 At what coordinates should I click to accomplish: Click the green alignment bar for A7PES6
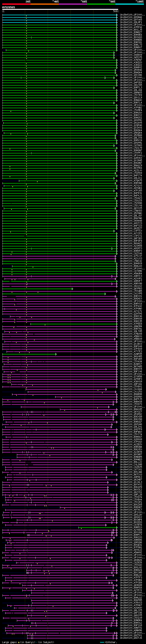[x=60, y=27]
